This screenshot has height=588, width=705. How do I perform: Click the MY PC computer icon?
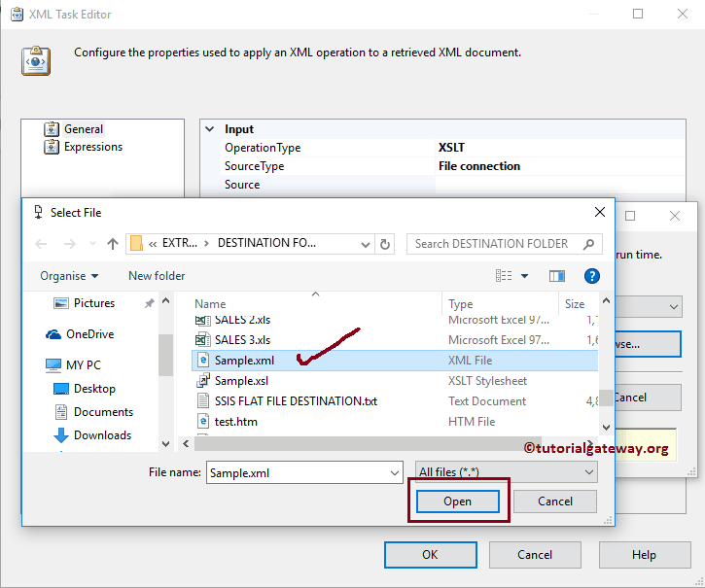pyautogui.click(x=53, y=365)
